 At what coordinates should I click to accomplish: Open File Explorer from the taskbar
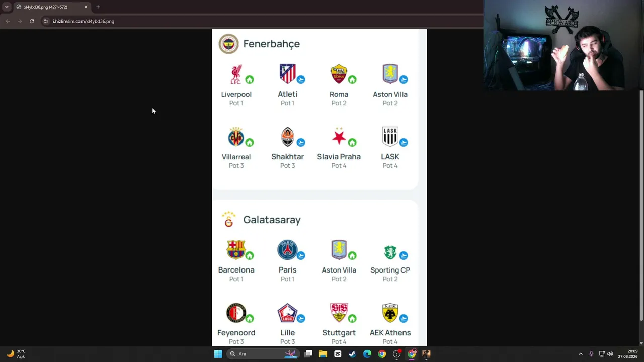point(323,354)
